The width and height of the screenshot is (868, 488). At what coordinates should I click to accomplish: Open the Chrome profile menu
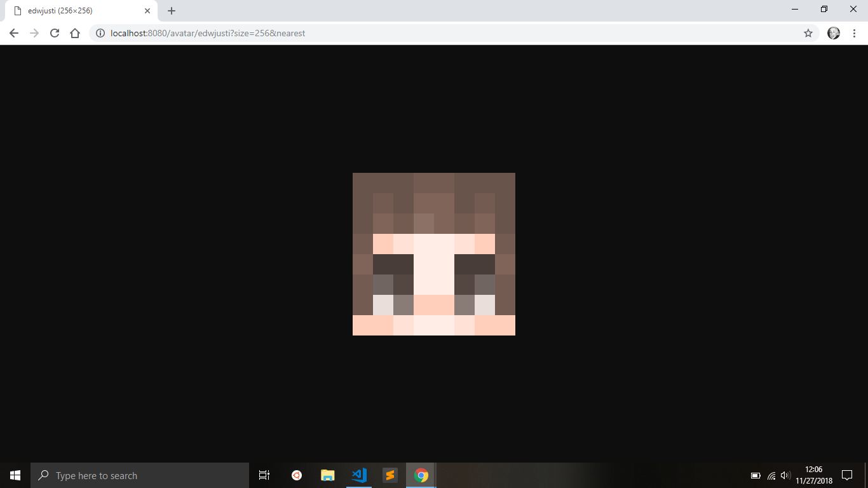[x=833, y=33]
